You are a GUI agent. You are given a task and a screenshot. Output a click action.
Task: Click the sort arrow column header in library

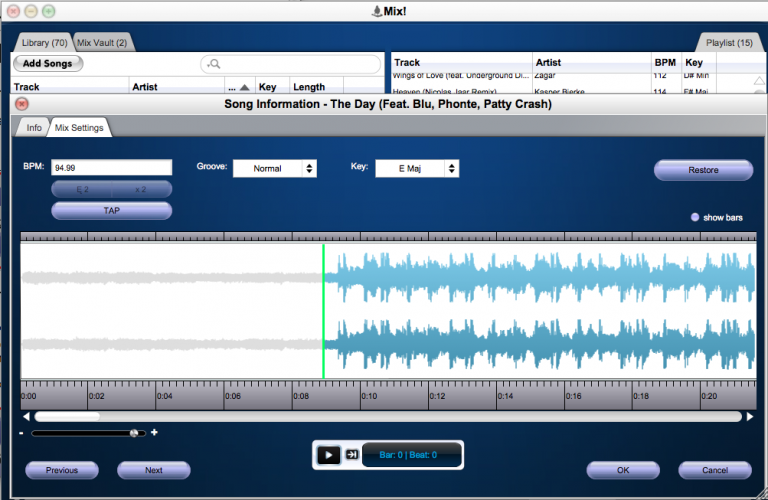pos(239,87)
